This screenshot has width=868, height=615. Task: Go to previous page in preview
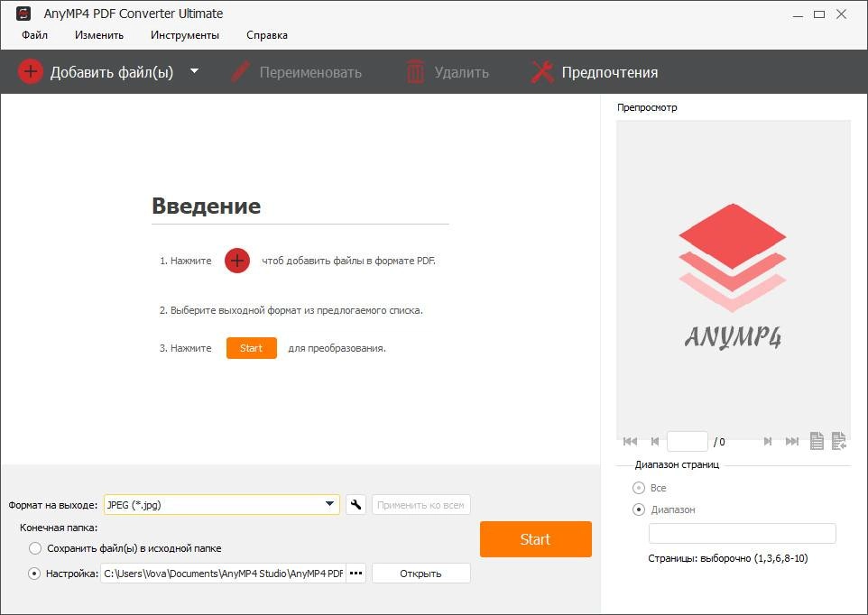(655, 441)
